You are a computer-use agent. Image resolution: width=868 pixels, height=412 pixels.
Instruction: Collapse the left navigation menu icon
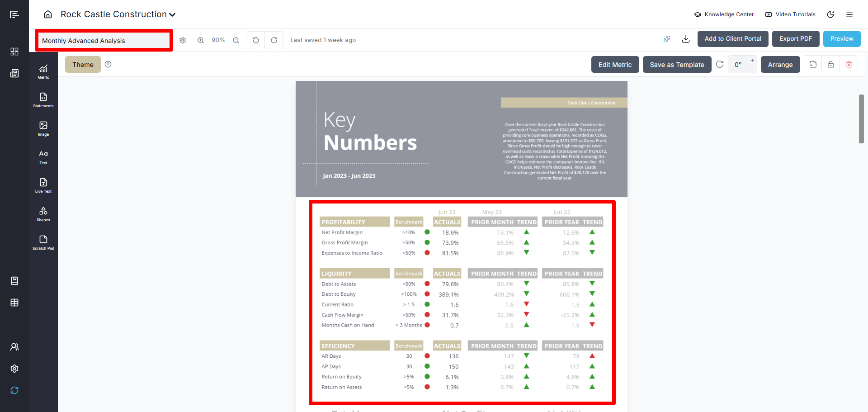(x=14, y=14)
